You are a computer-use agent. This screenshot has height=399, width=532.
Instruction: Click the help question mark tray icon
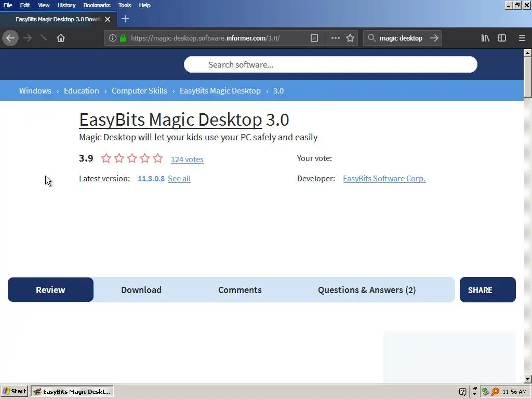462,392
